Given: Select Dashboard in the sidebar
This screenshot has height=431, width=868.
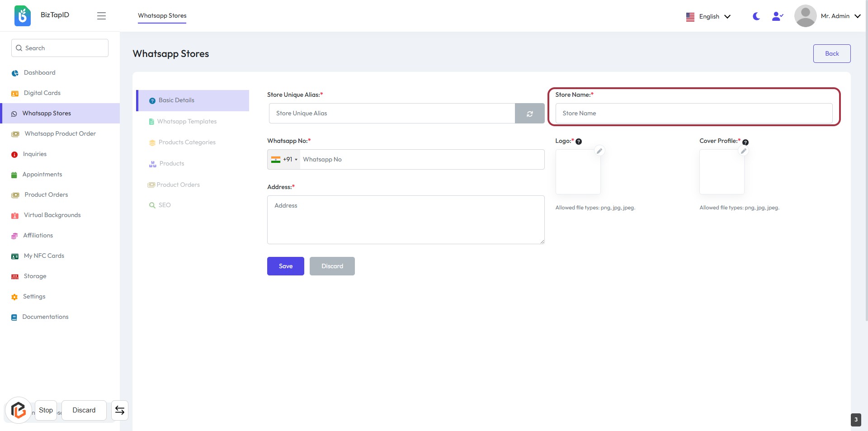Looking at the screenshot, I should coord(39,73).
